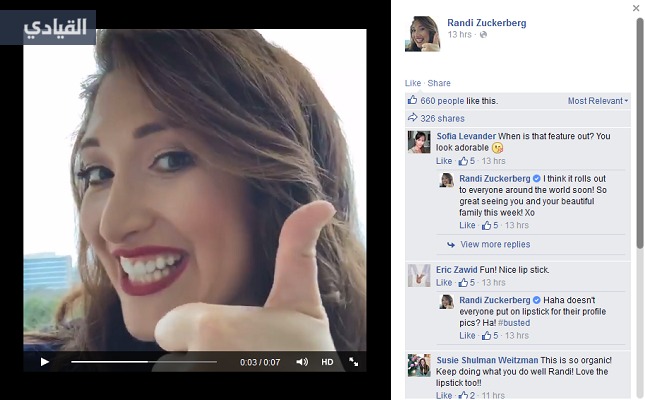
Task: Click the thumbs-up icon beside 660 people
Action: pos(412,100)
